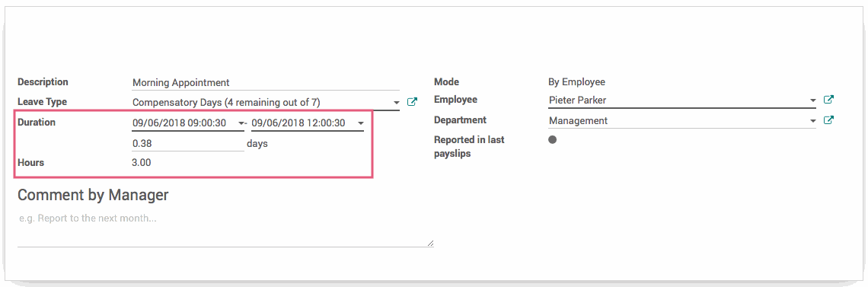The width and height of the screenshot is (868, 287).
Task: Select the Employee label
Action: click(455, 100)
